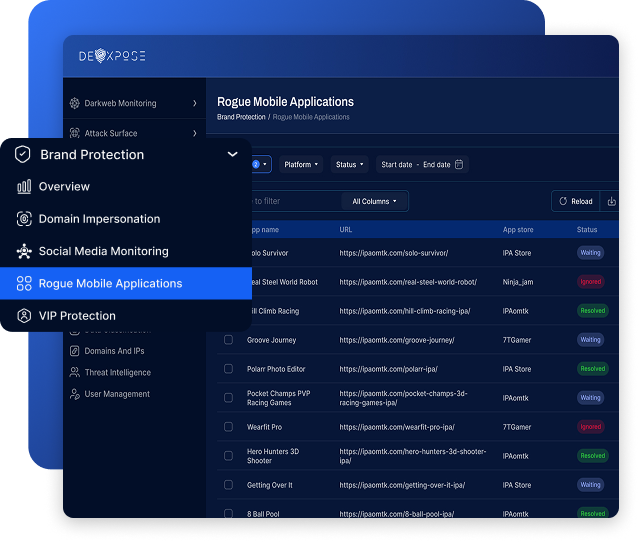Click the Threat Intelligence sidebar icon
639x543 pixels.
tap(75, 373)
